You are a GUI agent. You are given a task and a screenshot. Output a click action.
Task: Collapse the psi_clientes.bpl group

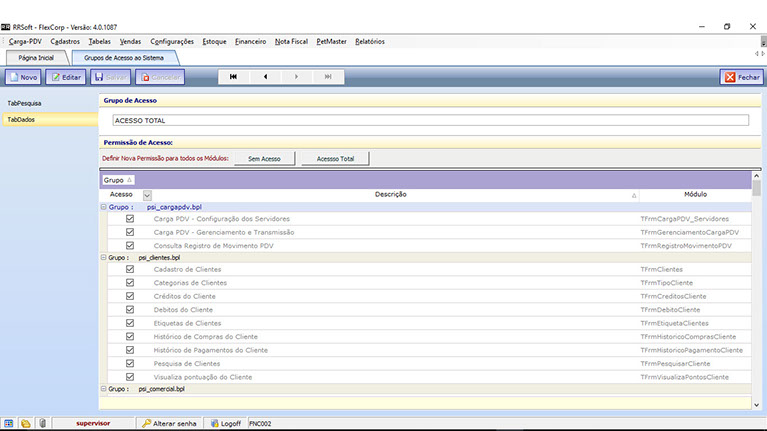[104, 257]
